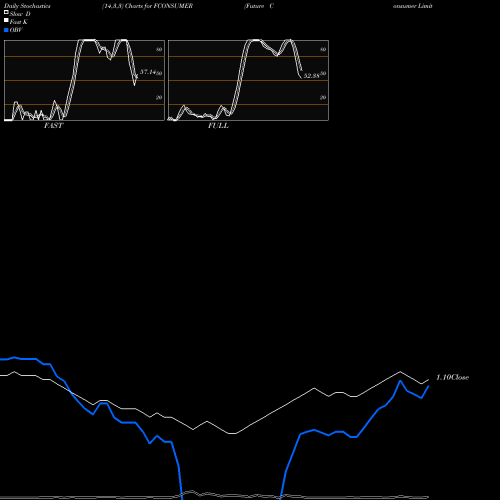Click the Fast K legend swatch
The height and width of the screenshot is (500, 500).
click(6, 20)
